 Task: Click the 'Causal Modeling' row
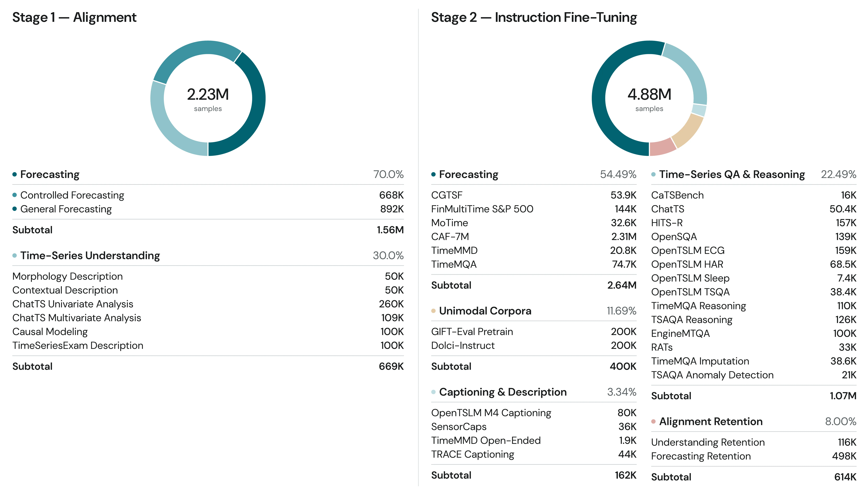[208, 332]
